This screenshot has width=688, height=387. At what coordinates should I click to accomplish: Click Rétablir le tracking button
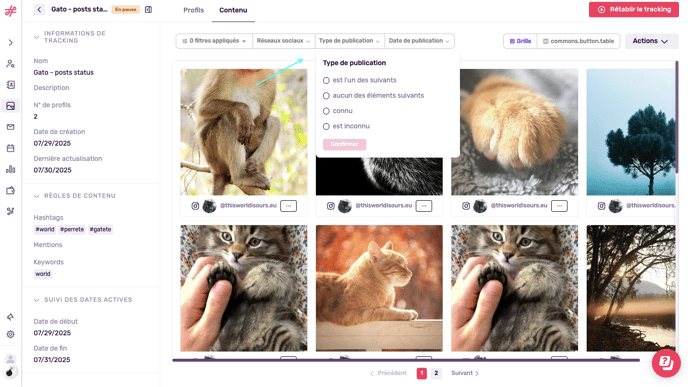pyautogui.click(x=634, y=9)
